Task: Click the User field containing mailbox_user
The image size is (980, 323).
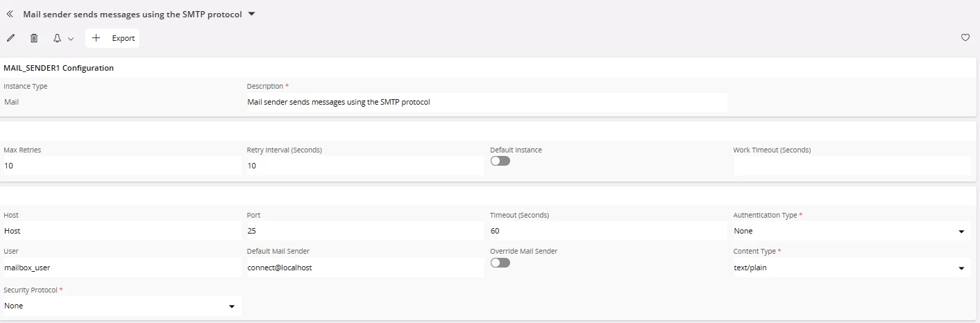Action: (x=123, y=268)
